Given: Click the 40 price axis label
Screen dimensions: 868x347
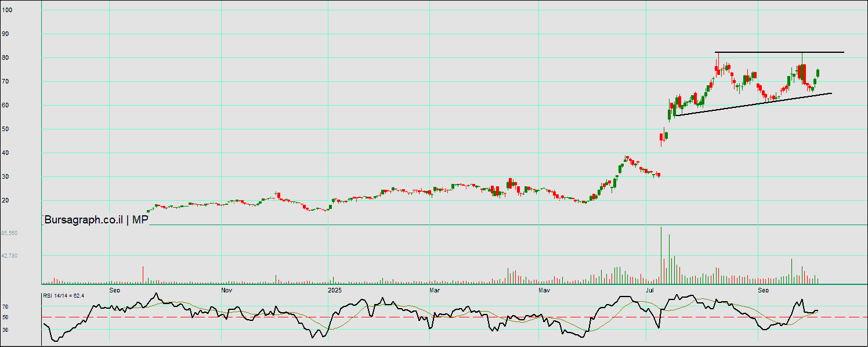Looking at the screenshot, I should point(6,153).
